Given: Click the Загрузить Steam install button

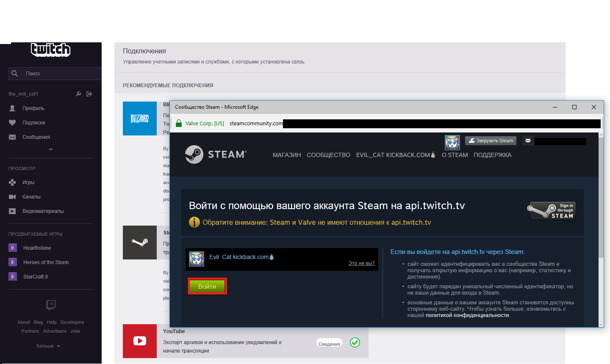Looking at the screenshot, I should click(491, 141).
